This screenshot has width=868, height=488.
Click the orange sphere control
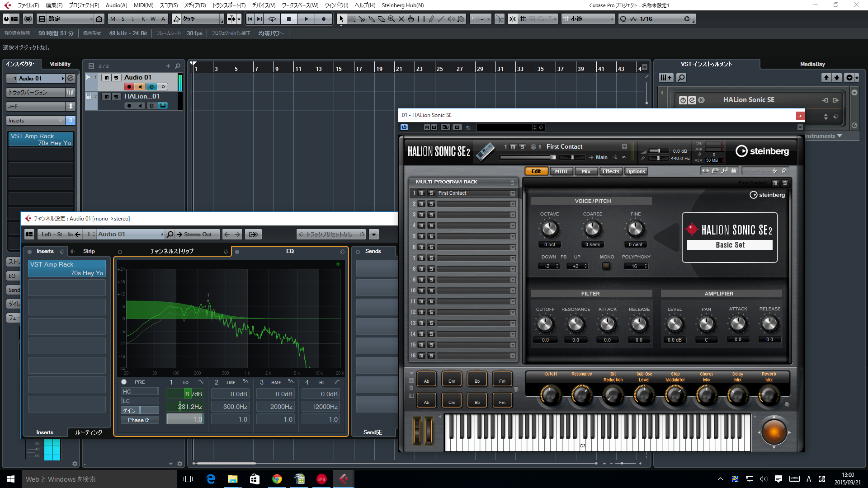pyautogui.click(x=774, y=432)
